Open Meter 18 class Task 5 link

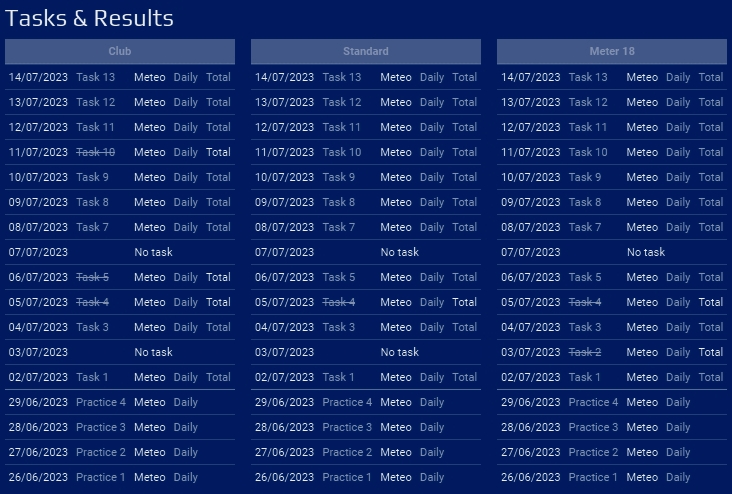[585, 277]
